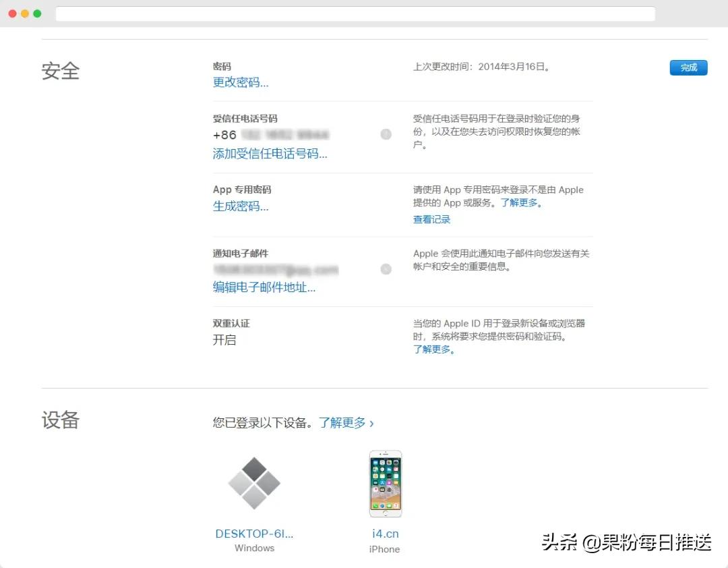Click the 完成 button
This screenshot has height=568, width=728.
click(x=688, y=67)
